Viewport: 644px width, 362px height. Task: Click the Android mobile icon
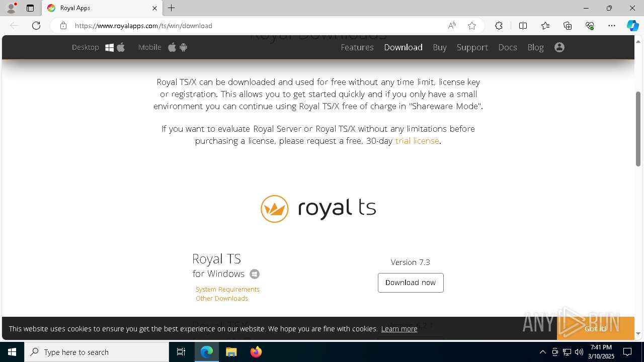pos(183,47)
